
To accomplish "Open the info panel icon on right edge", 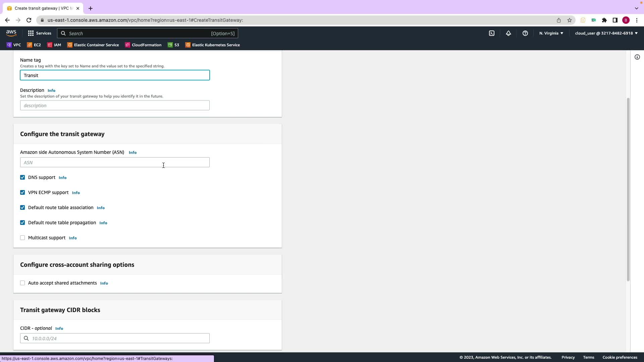I will (x=637, y=57).
